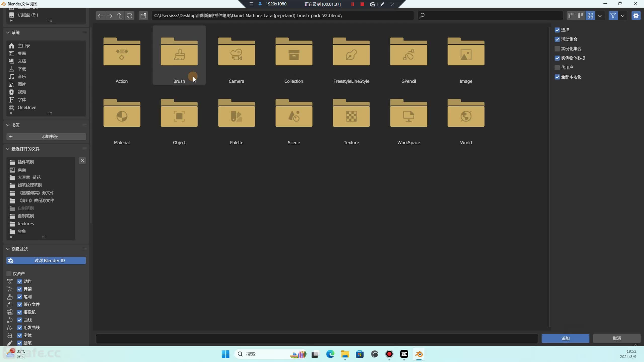
Task: Enable the 仅资产 checkbox
Action: pyautogui.click(x=9, y=274)
